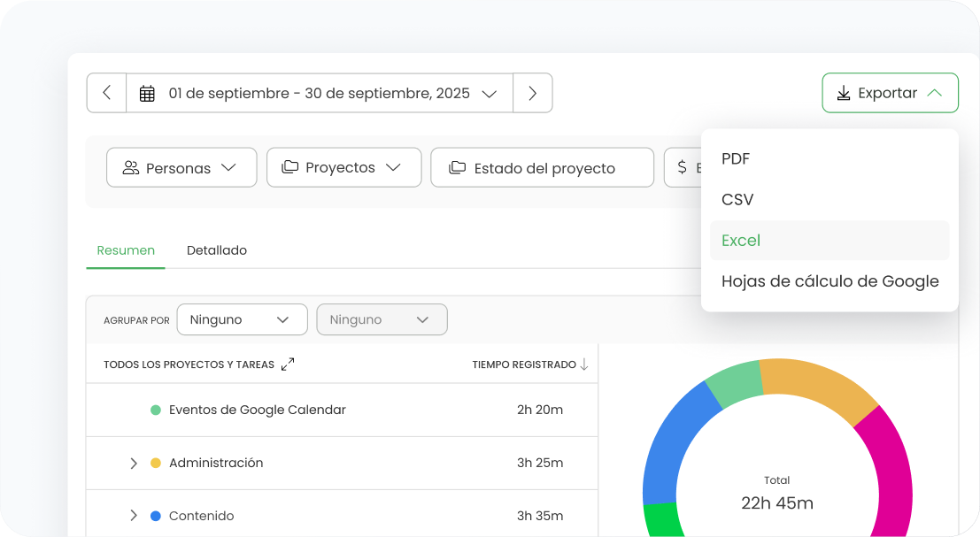Image resolution: width=980 pixels, height=537 pixels.
Task: Switch to the Detallado tab
Action: pyautogui.click(x=217, y=250)
